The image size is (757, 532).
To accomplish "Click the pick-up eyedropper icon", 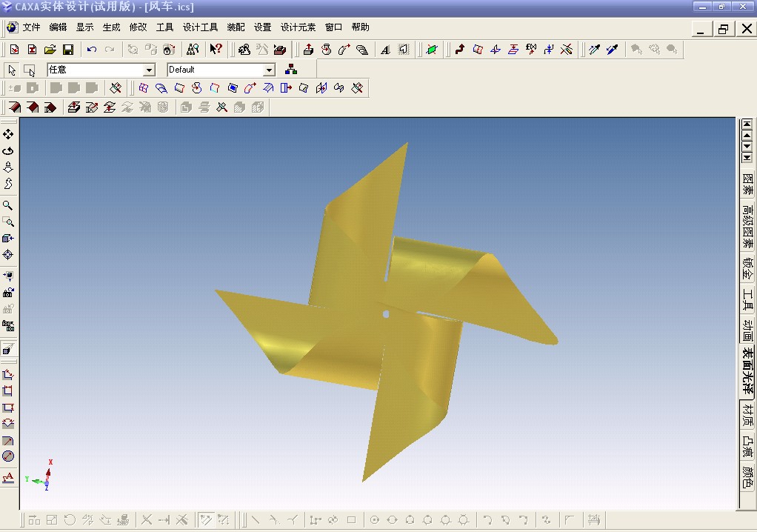I will [594, 49].
